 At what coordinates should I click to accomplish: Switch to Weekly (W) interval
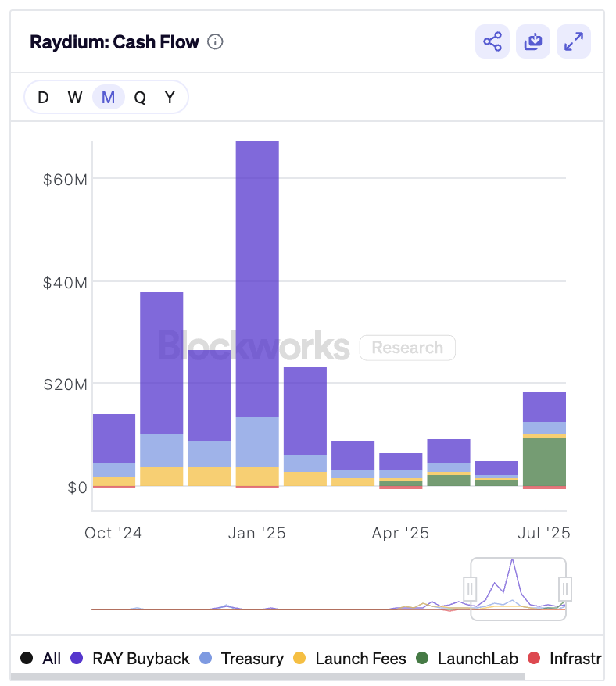point(75,97)
